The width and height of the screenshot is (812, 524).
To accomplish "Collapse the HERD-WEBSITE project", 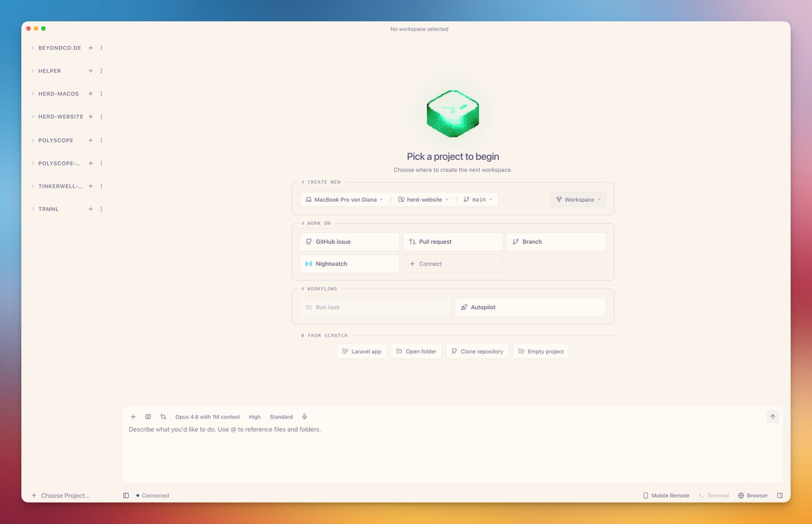I will point(32,116).
